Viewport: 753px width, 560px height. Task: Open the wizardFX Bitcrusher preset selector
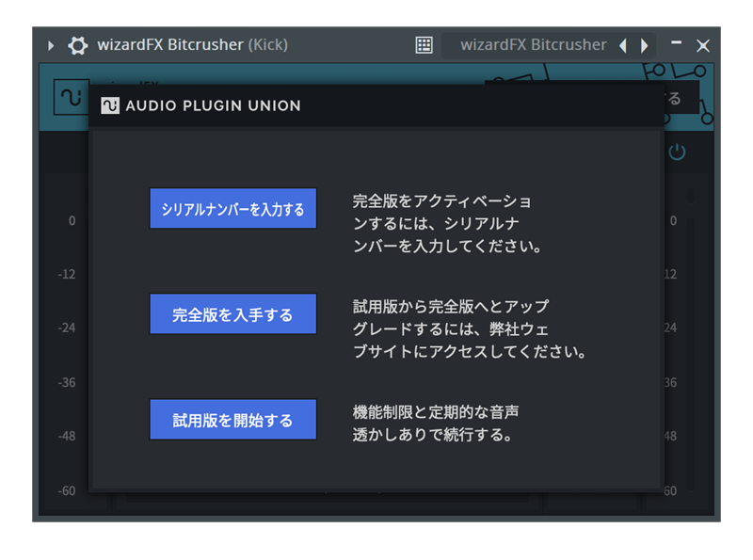(533, 45)
